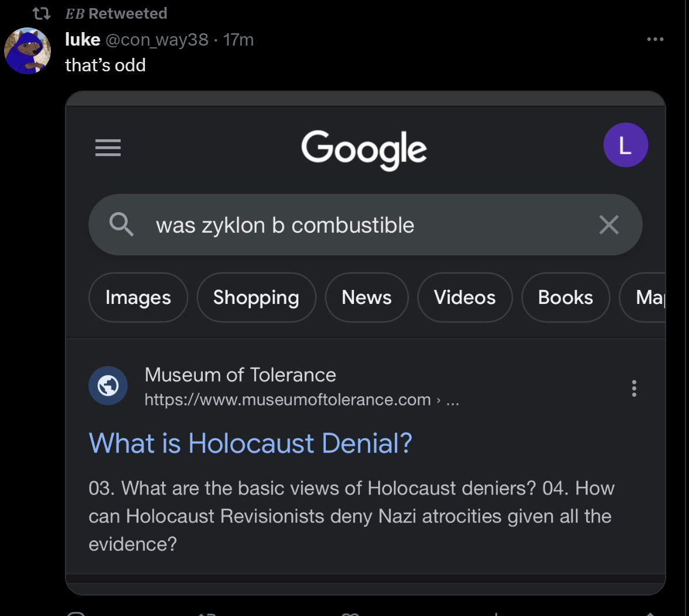The height and width of the screenshot is (616, 689).
Task: Clear the search query with the X
Action: coord(609,224)
